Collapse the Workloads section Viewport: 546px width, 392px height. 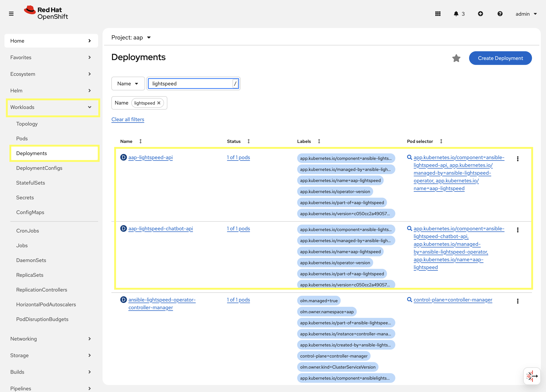pyautogui.click(x=89, y=107)
